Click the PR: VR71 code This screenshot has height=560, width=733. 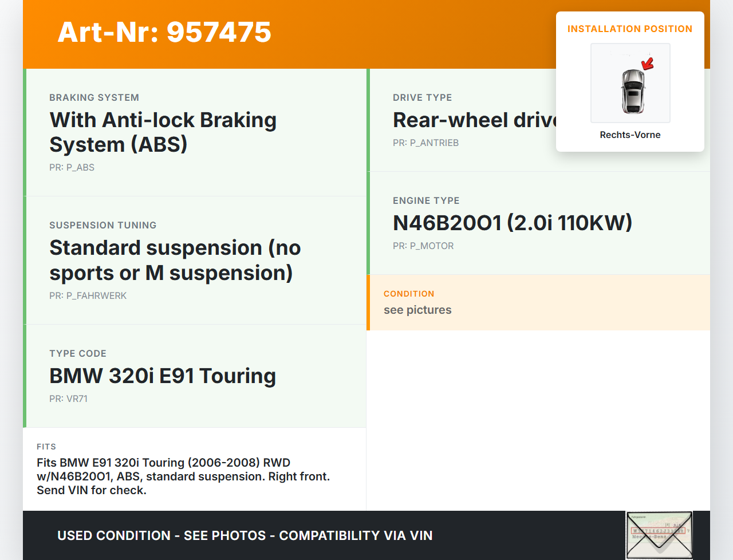click(x=68, y=399)
